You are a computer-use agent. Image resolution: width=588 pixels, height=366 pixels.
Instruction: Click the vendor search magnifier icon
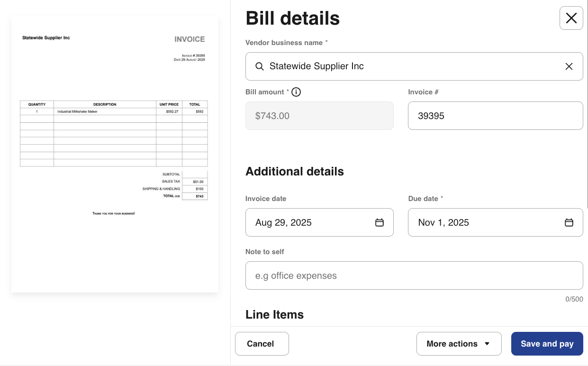coord(259,66)
